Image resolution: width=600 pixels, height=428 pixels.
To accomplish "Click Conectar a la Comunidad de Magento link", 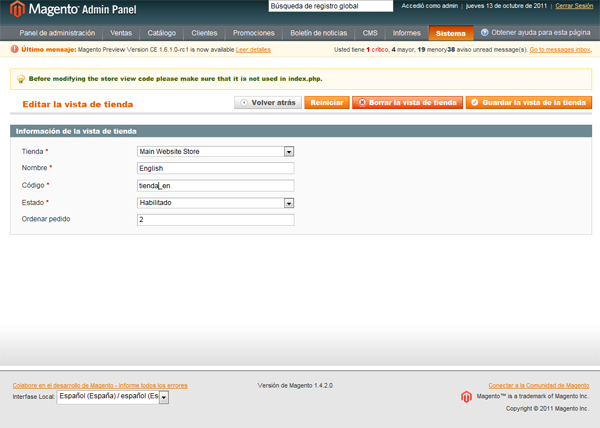I will pyautogui.click(x=539, y=386).
